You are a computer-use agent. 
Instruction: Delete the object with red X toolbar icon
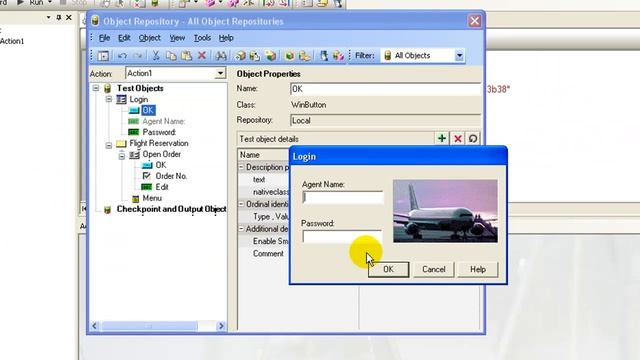202,56
